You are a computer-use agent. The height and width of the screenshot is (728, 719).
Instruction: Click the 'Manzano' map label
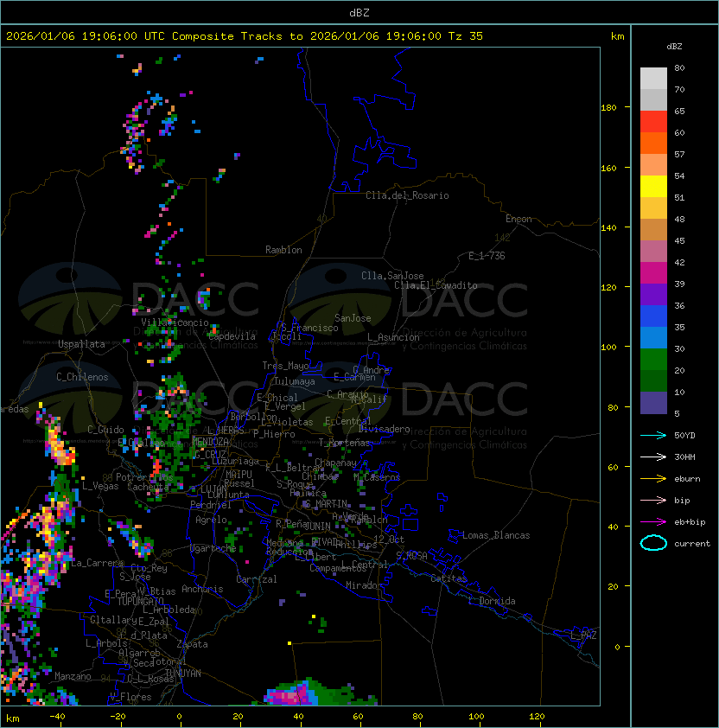point(73,676)
